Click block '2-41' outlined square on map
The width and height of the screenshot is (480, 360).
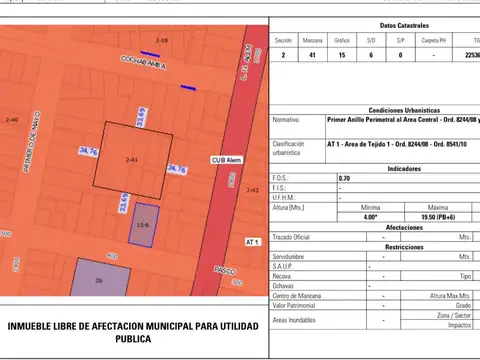pyautogui.click(x=133, y=160)
